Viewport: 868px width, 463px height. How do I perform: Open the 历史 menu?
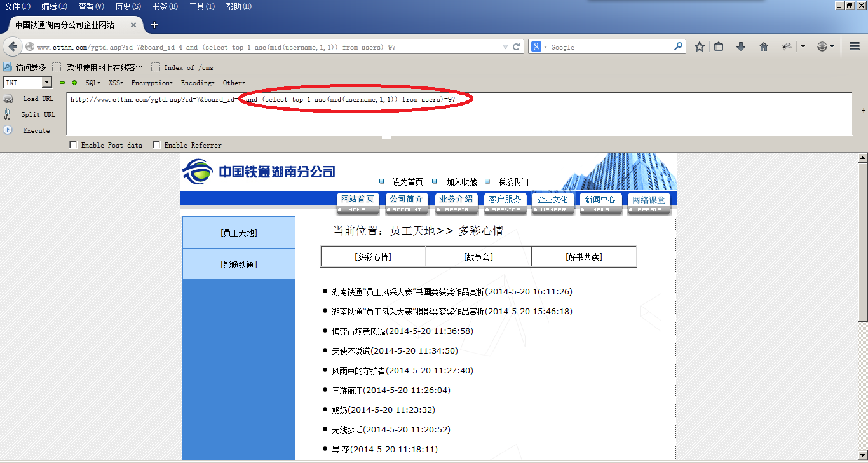[x=128, y=6]
